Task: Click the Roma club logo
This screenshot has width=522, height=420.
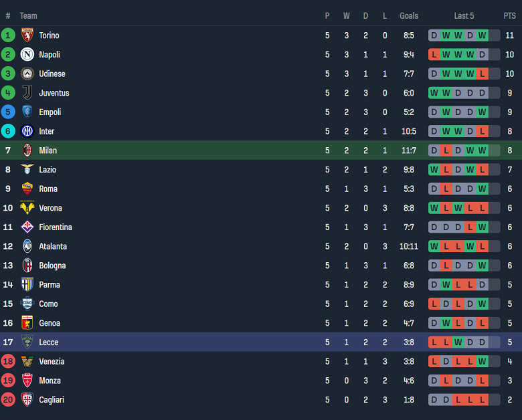Action: click(27, 189)
